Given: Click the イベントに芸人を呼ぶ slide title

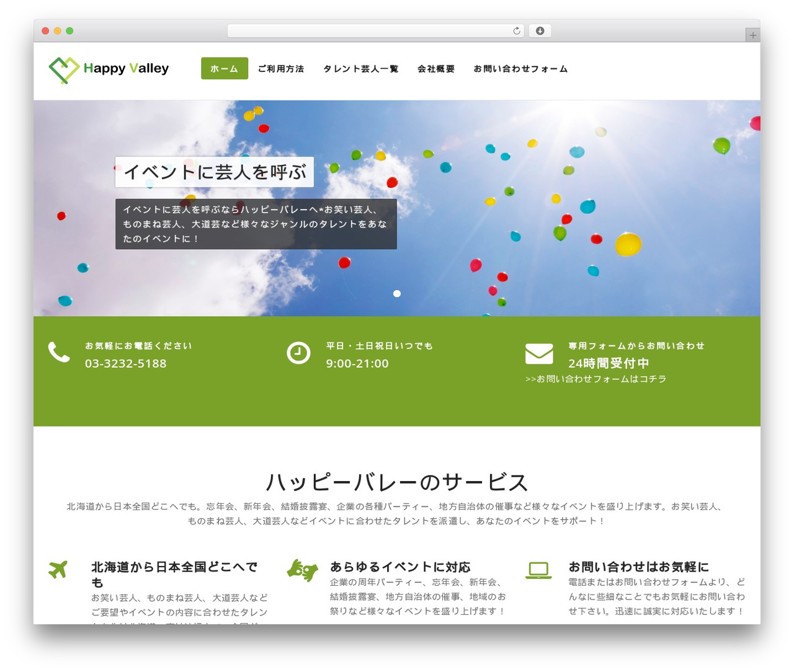Looking at the screenshot, I should 215,172.
